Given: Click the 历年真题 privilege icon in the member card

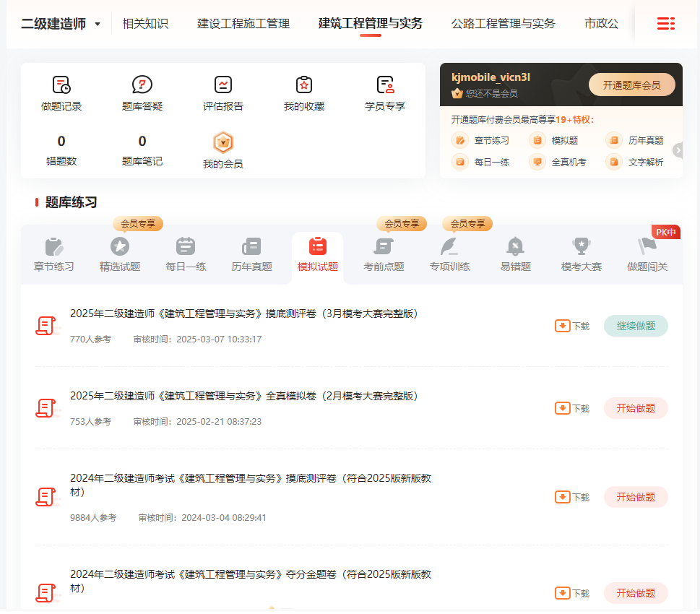Looking at the screenshot, I should pos(614,140).
